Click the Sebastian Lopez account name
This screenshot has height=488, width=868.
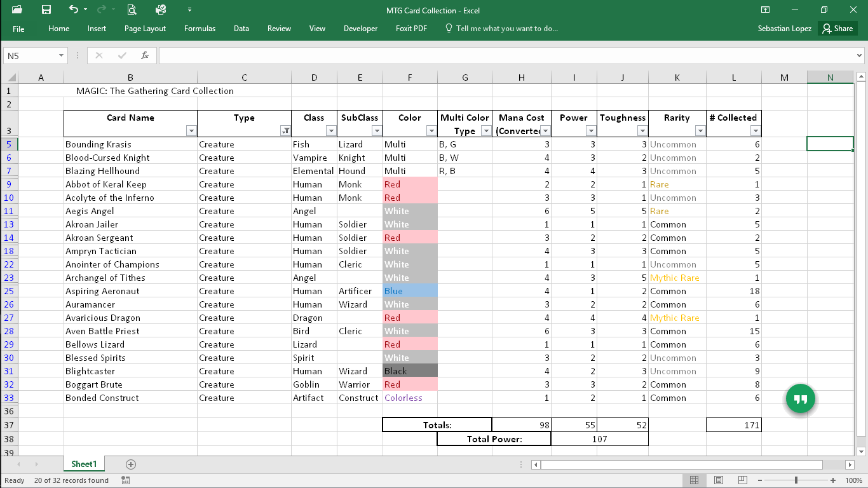click(x=784, y=29)
